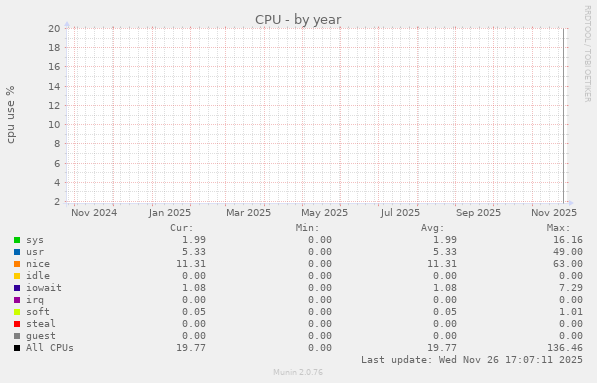The height and width of the screenshot is (383, 597).
Task: Click the iowait max value 7.29
Action: click(x=571, y=288)
